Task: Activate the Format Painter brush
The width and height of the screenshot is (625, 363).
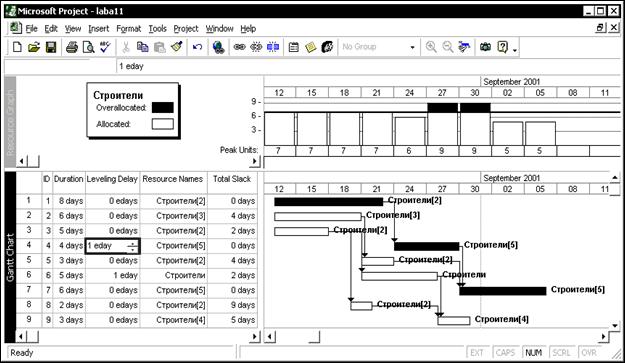Action: pos(177,47)
